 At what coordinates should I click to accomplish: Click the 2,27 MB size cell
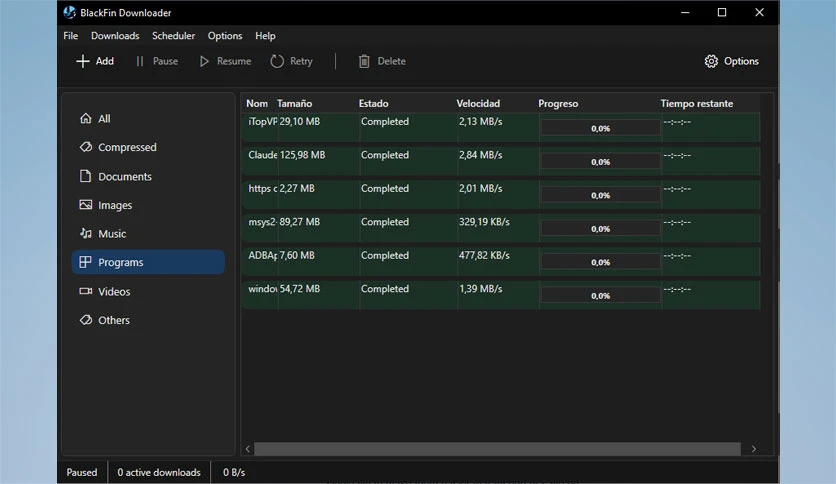[297, 189]
